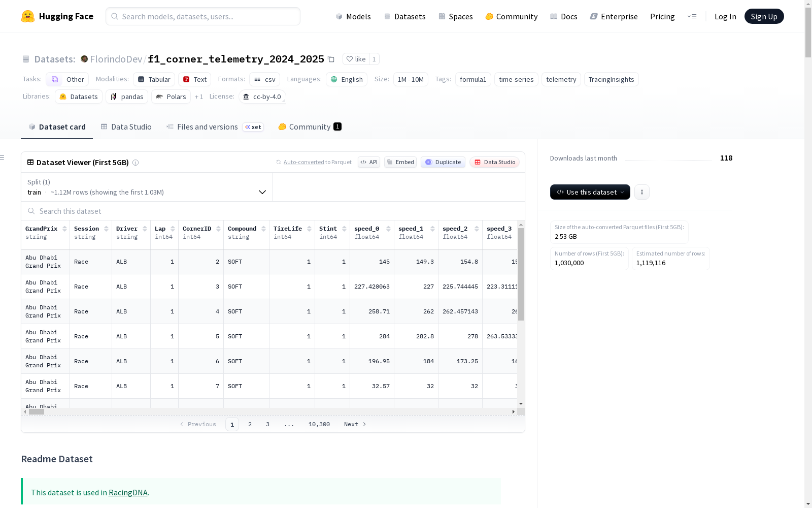Open the Pricing page link
812x508 pixels.
click(662, 16)
